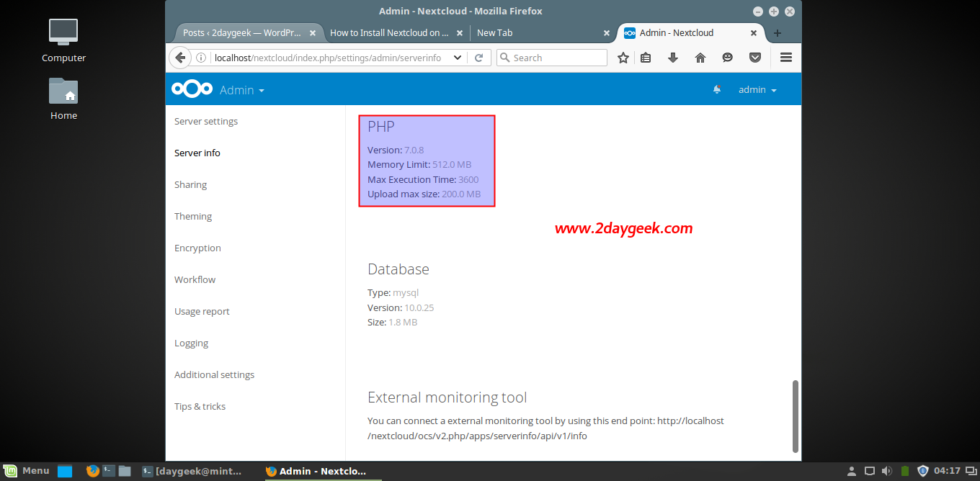Open the update manager shield icon
This screenshot has width=980, height=481.
[923, 472]
